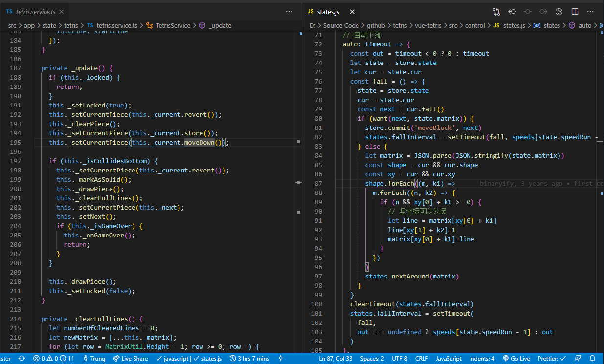Open More Actions menu of right editor group
This screenshot has height=364, width=604.
[x=590, y=11]
